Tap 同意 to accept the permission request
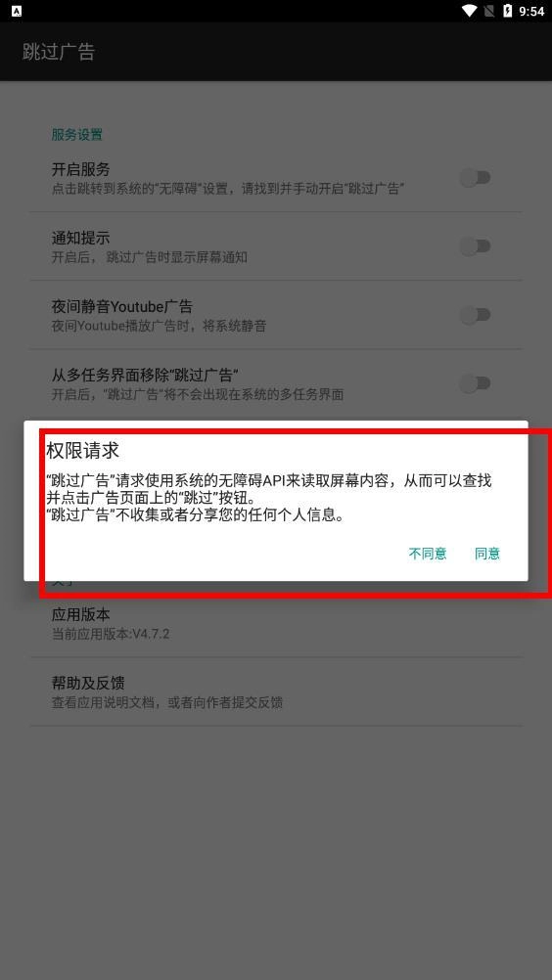Screen dimensions: 552x980 click(x=487, y=554)
